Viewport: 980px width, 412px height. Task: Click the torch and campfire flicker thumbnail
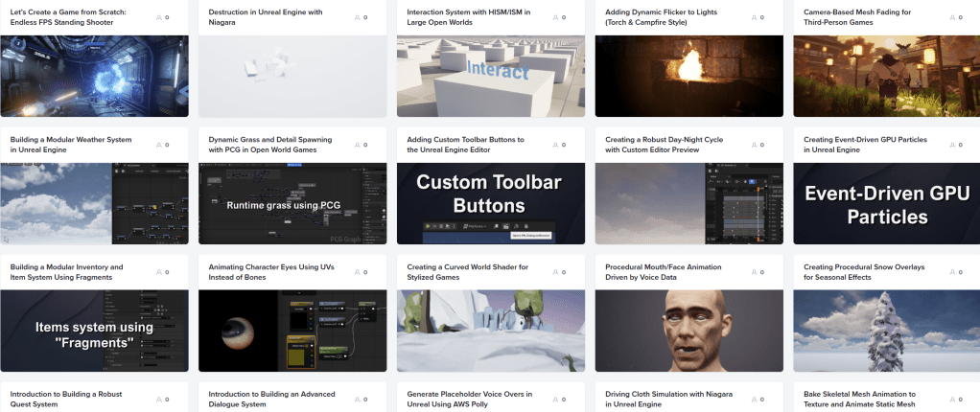689,76
